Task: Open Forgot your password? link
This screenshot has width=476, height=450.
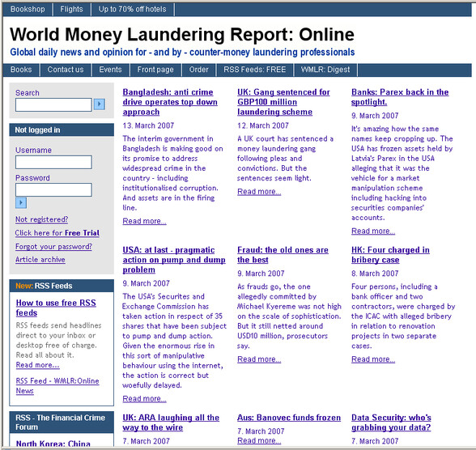Action: (53, 246)
